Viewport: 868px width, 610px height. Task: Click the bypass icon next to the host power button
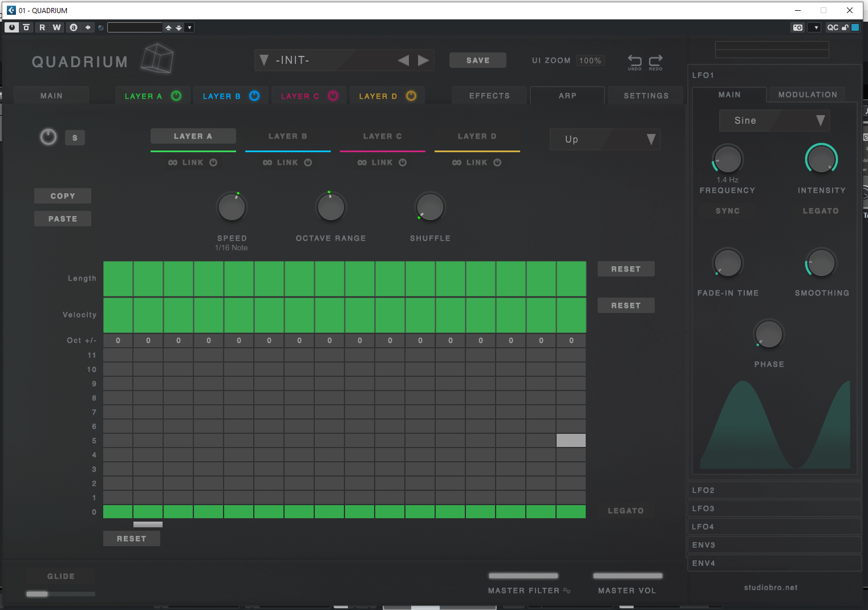(26, 27)
